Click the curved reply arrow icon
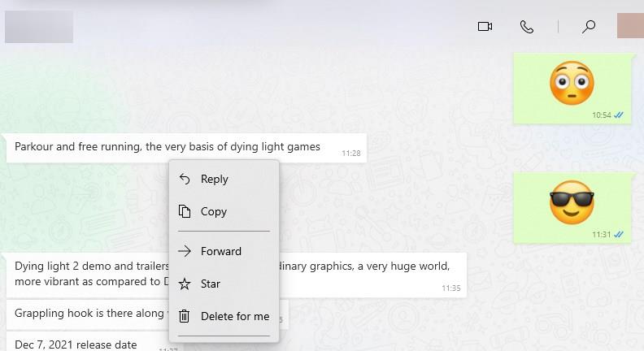 (x=185, y=180)
